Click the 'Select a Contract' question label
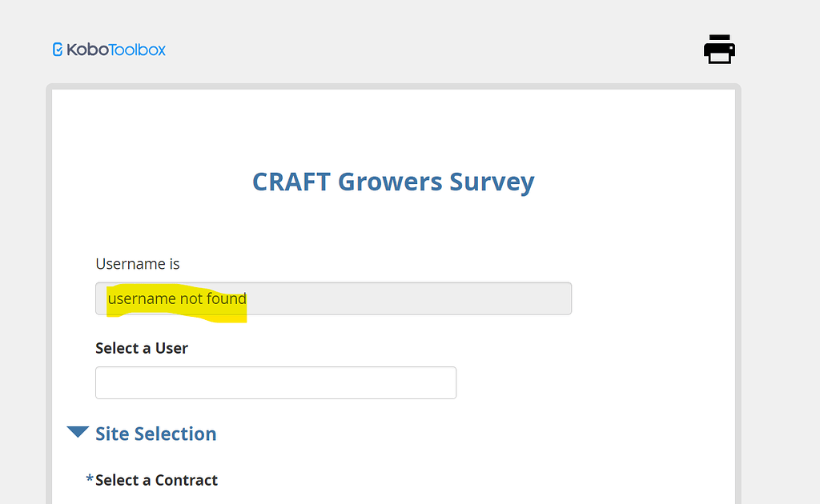Screen dimensions: 820x504 (156, 481)
